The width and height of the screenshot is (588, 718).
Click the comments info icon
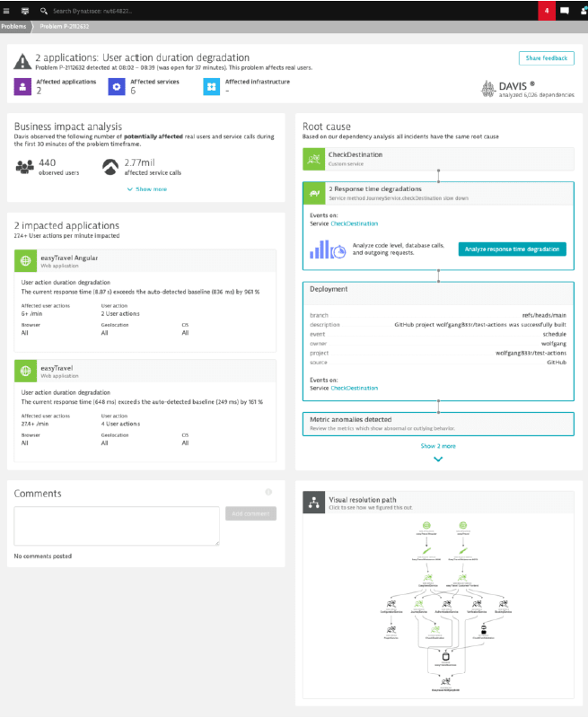tap(268, 492)
